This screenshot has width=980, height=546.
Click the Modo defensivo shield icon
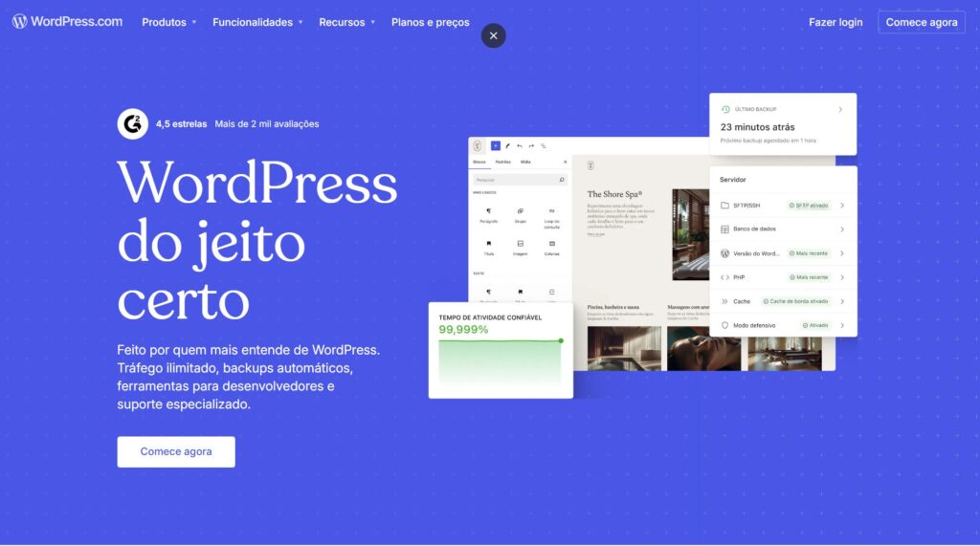coord(724,325)
